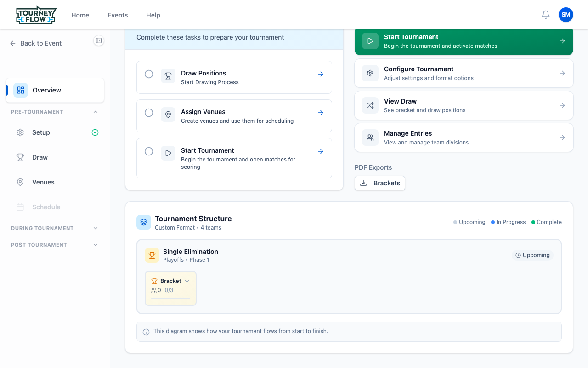This screenshot has height=368, width=588.
Task: Open Schedule in the sidebar
Action: (55, 207)
